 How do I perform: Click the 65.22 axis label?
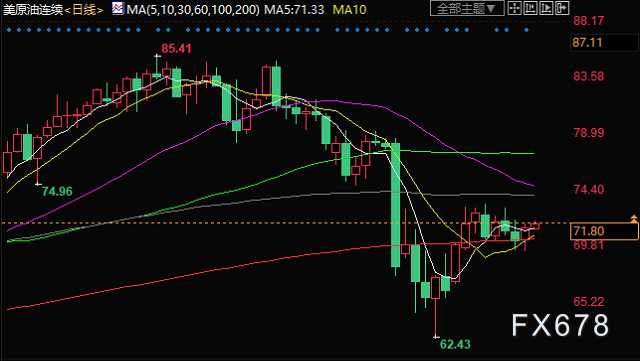(x=588, y=302)
